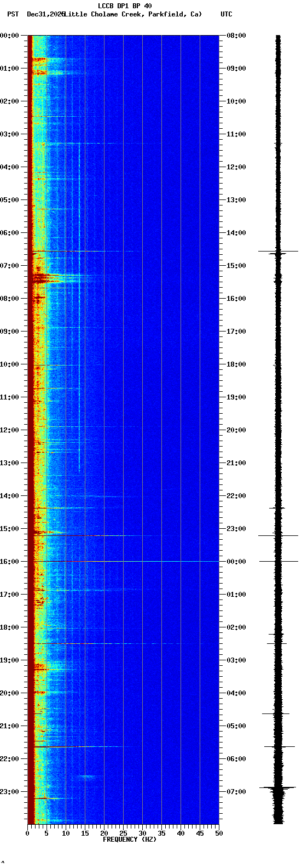Click the UTC time label '22:00'

click(x=236, y=496)
